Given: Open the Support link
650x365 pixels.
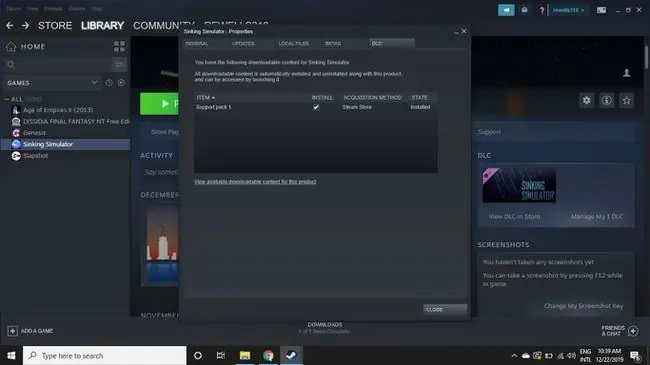Looking at the screenshot, I should pyautogui.click(x=489, y=132).
